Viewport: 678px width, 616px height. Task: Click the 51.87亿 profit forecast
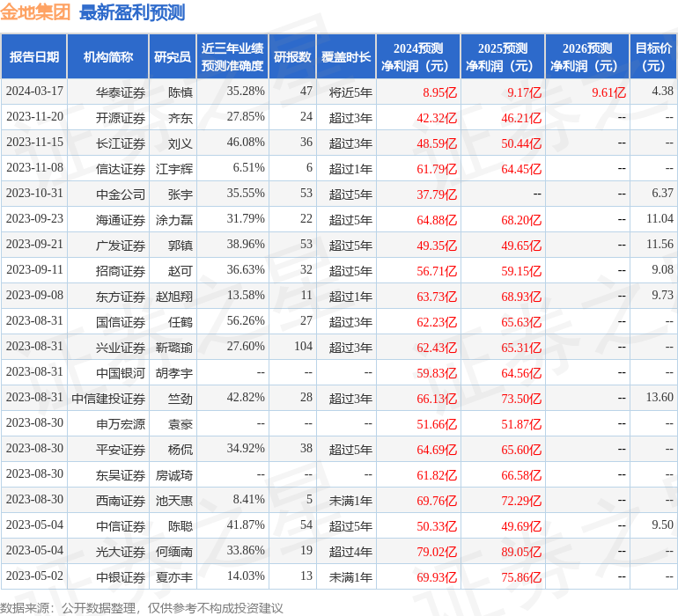(521, 424)
